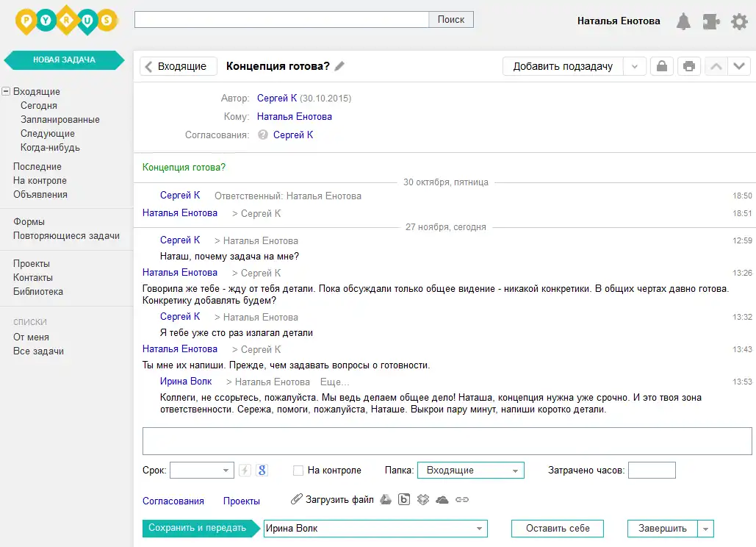Enable the "На контроле" checkbox
Viewport: 756px width, 547px height.
(x=298, y=471)
